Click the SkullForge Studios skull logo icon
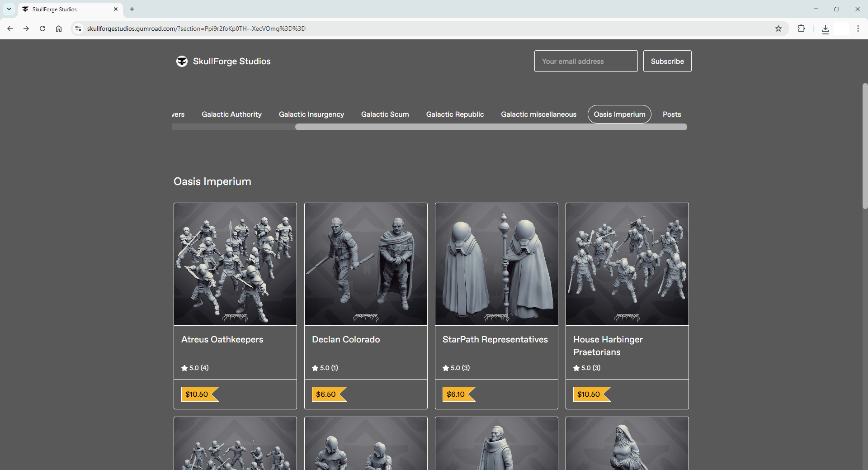The image size is (868, 470). (x=182, y=62)
